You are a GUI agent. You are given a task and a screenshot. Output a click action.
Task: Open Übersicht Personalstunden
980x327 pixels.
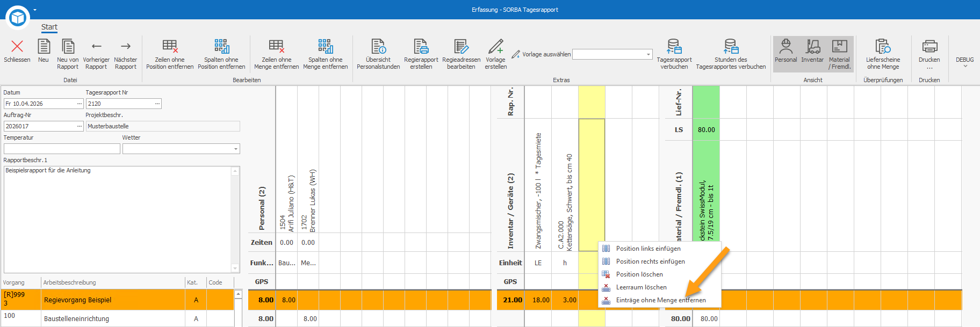(x=378, y=54)
